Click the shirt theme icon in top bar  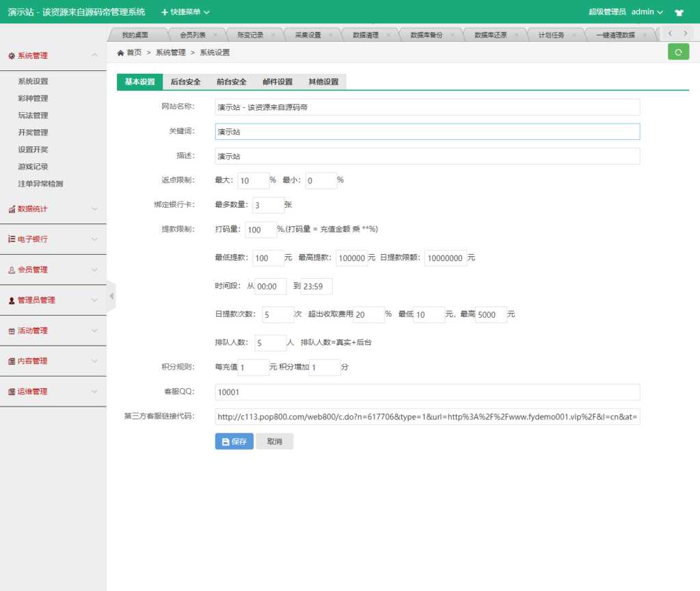coord(677,12)
